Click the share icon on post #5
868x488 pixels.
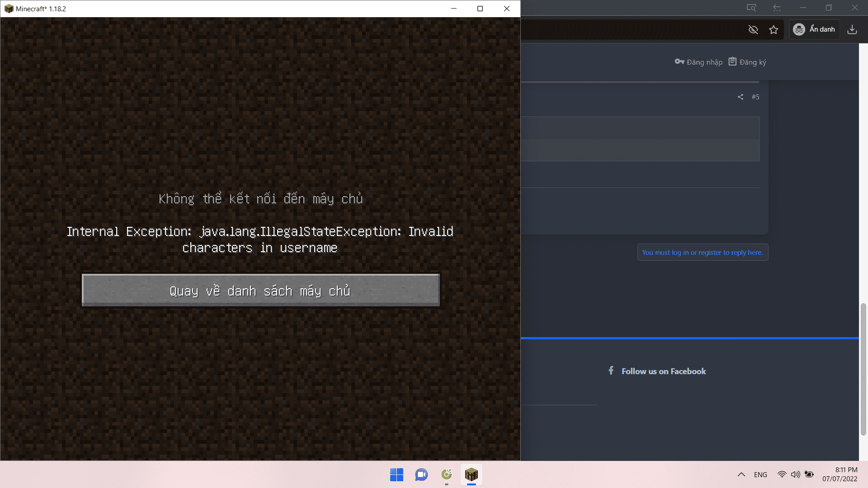coord(741,97)
